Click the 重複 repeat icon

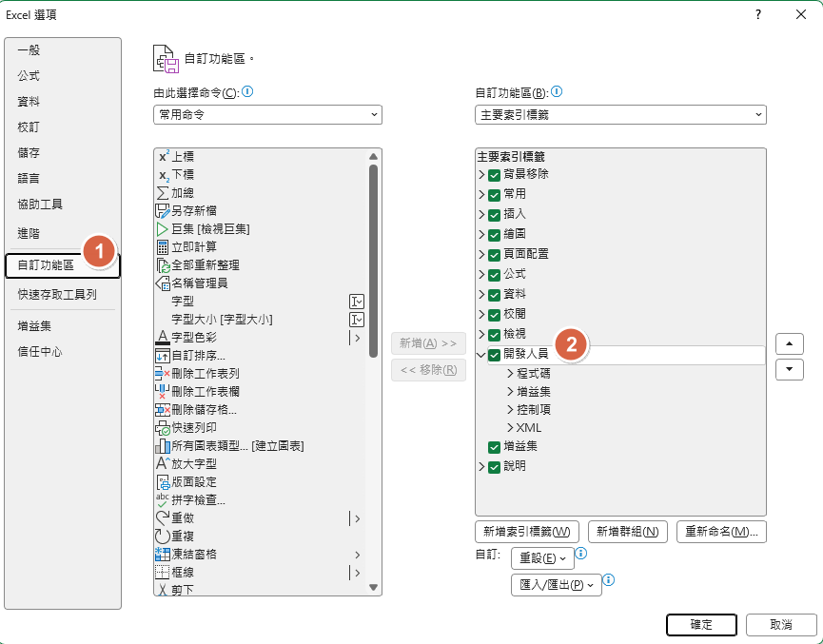(x=163, y=536)
